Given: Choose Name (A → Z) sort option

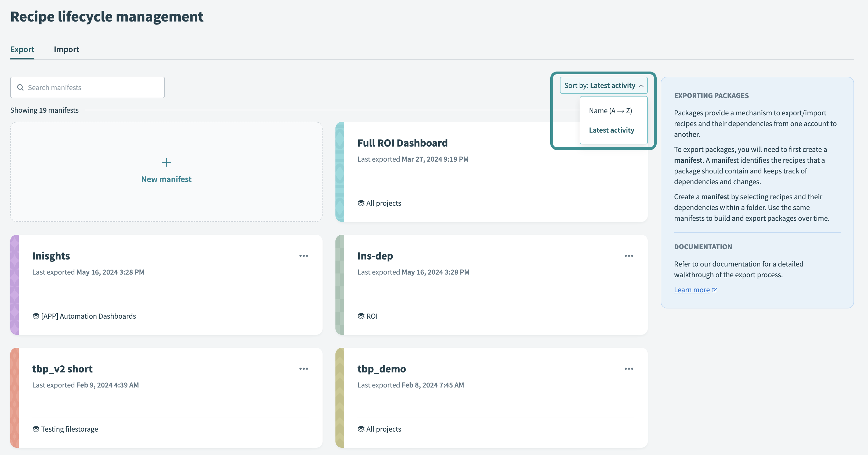Looking at the screenshot, I should click(x=610, y=111).
